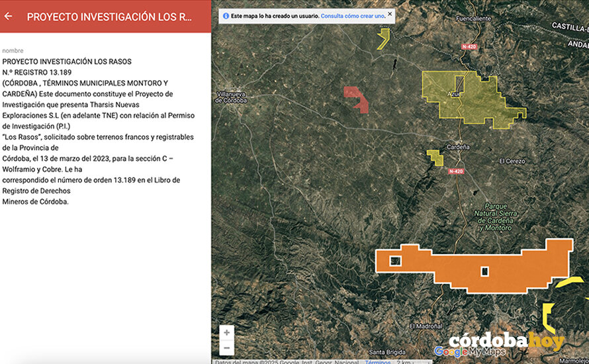
Task: Click the line 'Mineros de Córdoba.'
Action: coord(35,201)
